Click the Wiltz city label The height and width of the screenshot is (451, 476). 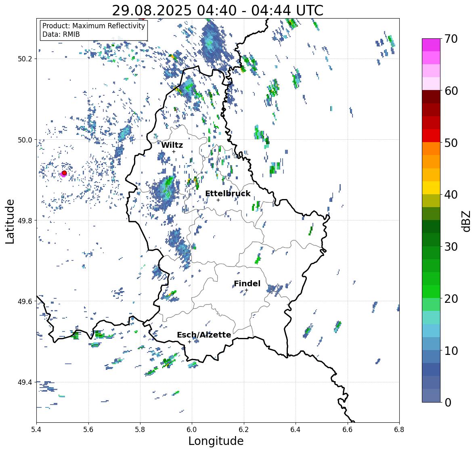click(x=172, y=145)
